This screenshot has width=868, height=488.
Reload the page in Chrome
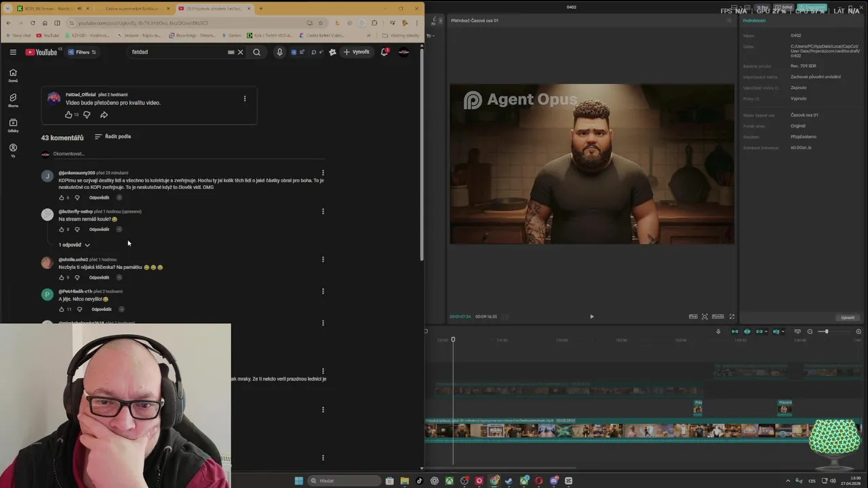33,22
